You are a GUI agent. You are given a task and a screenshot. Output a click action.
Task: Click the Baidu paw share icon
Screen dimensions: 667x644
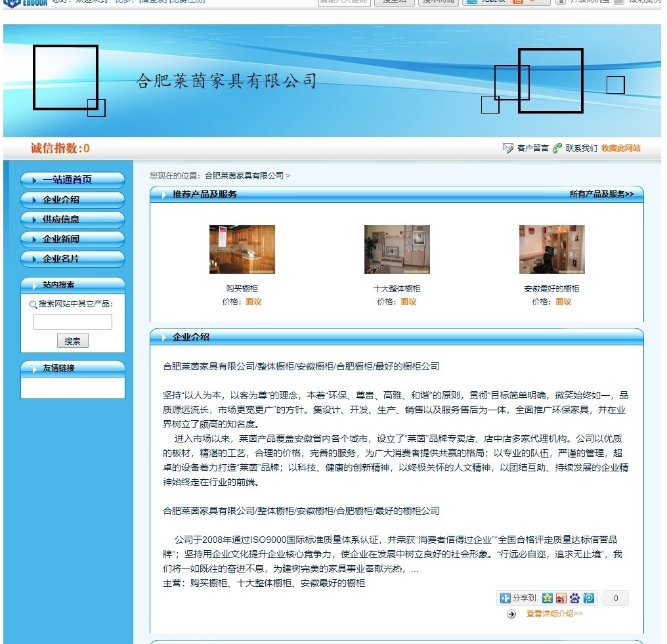tap(575, 598)
